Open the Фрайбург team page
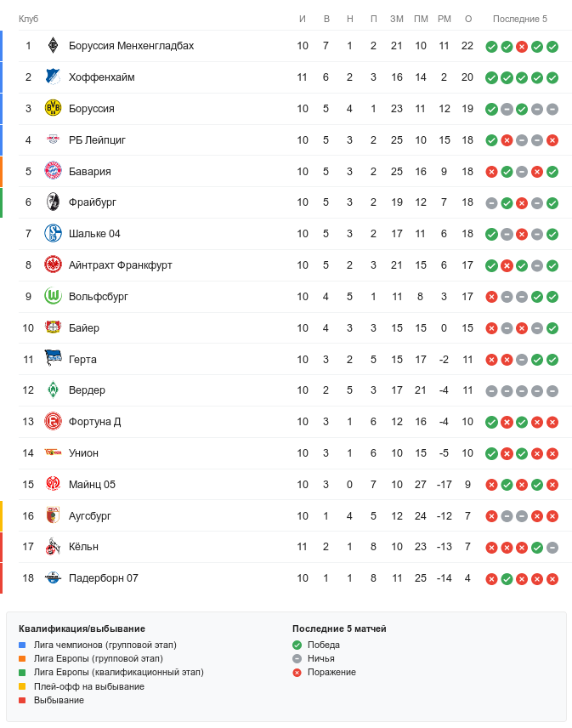 [93, 202]
